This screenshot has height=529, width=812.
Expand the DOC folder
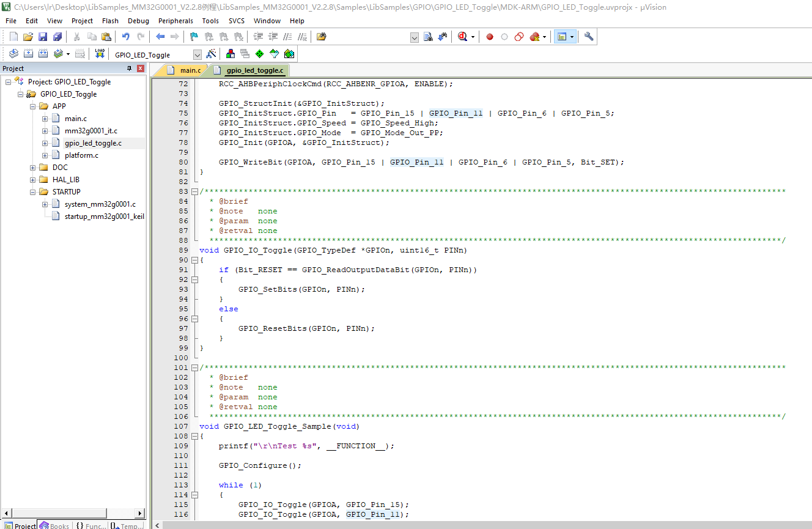click(32, 168)
